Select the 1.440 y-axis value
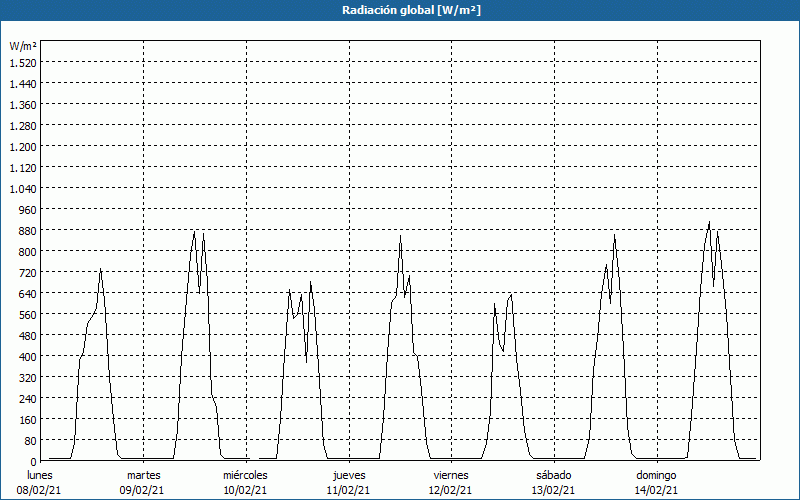The width and height of the screenshot is (800, 500). point(23,83)
